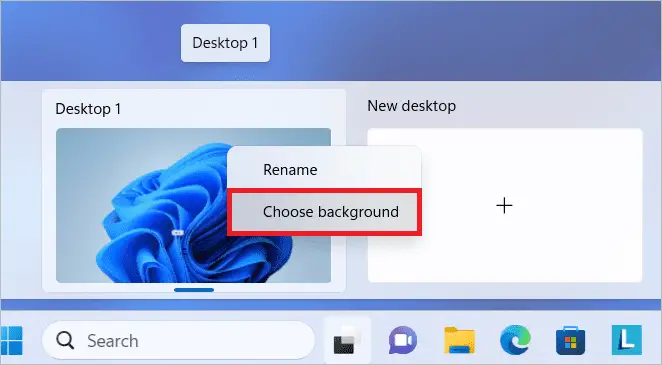Click the New desktop label
Screen dimensions: 662x365
point(412,105)
